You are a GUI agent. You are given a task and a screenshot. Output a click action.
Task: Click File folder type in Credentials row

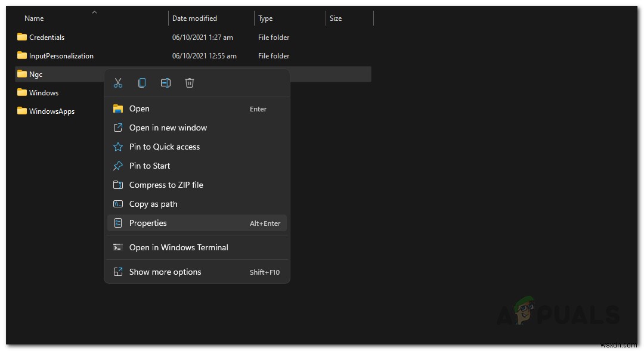(x=274, y=38)
